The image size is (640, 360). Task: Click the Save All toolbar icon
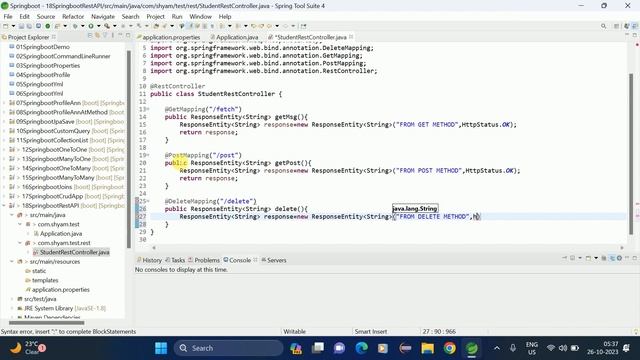click(x=29, y=26)
